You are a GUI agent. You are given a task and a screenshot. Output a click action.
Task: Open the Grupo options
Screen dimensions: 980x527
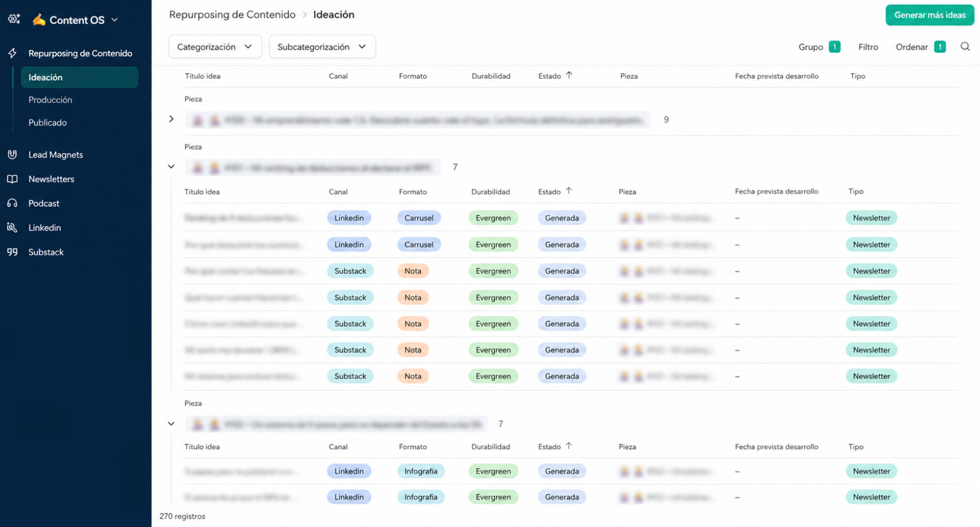click(819, 47)
